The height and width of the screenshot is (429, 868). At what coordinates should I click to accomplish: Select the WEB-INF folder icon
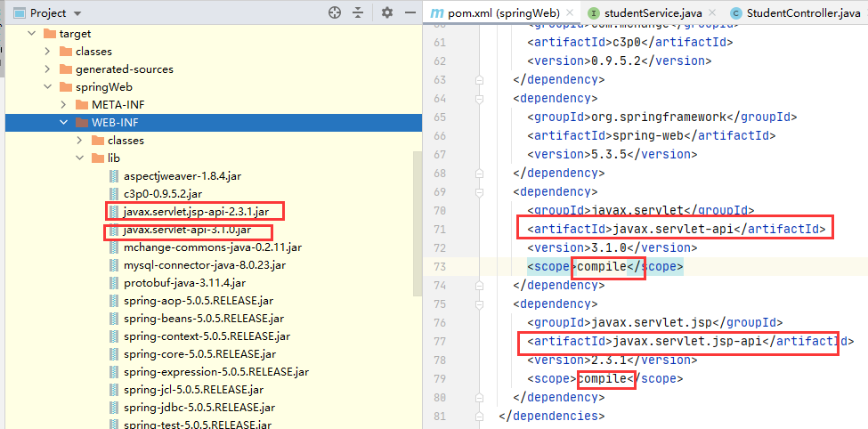tap(82, 122)
